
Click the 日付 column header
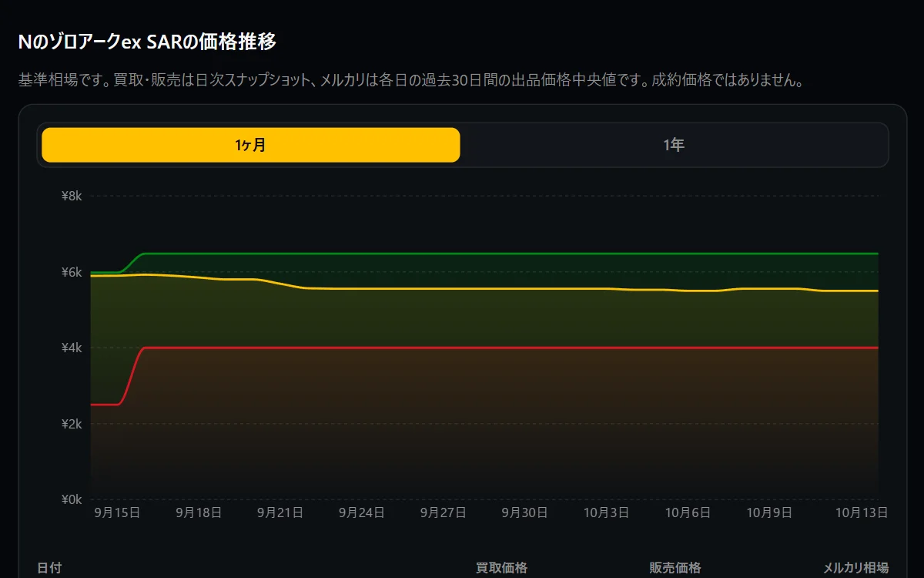[49, 568]
